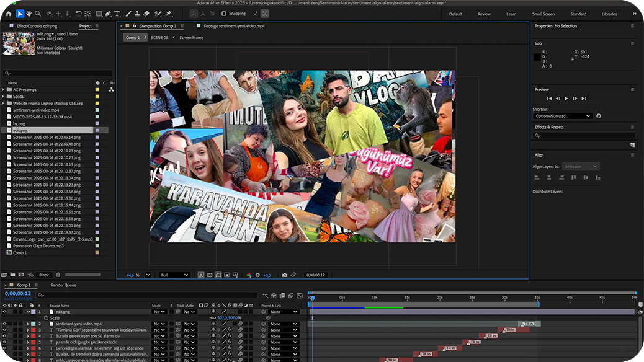Image resolution: width=644 pixels, height=362 pixels.
Task: Toggle visibility of sentiment-yeni-video.mp4 layer
Action: point(5,324)
